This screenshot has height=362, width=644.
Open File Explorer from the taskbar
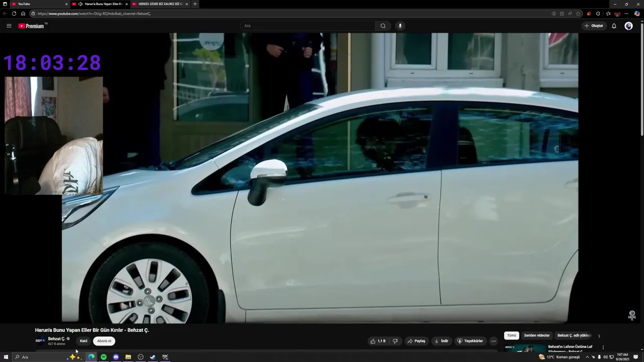point(128,357)
